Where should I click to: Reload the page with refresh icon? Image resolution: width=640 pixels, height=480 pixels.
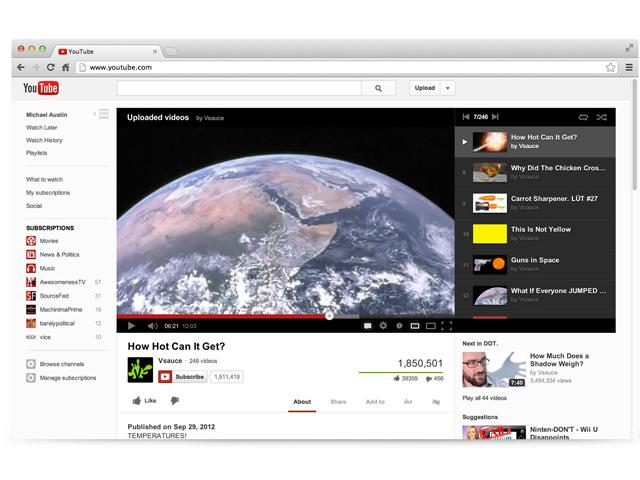50,67
